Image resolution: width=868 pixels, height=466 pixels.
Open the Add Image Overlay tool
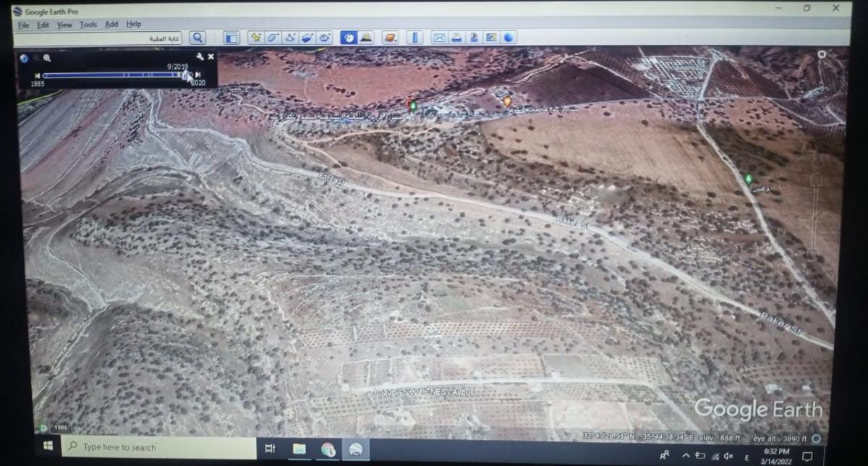pyautogui.click(x=307, y=38)
